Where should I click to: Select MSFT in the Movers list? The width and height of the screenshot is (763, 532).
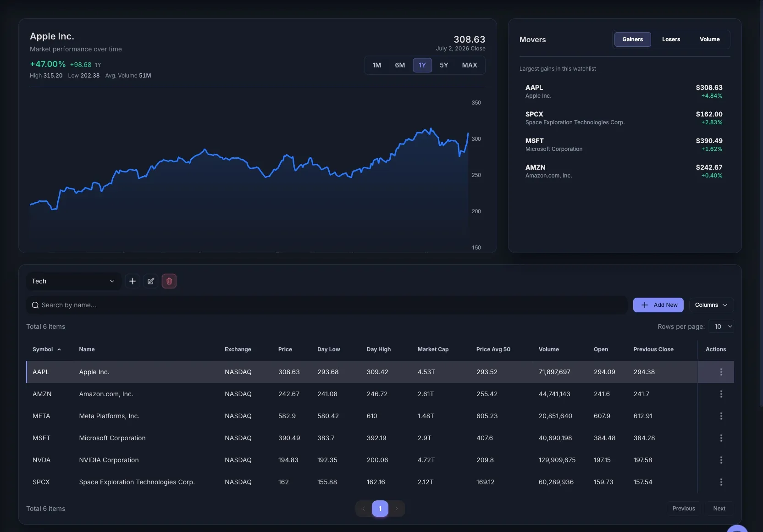pos(624,144)
